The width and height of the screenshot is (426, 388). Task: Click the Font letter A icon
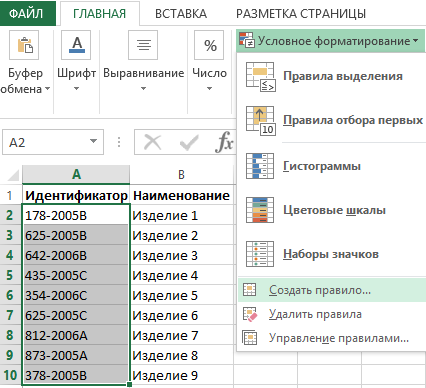[x=76, y=45]
